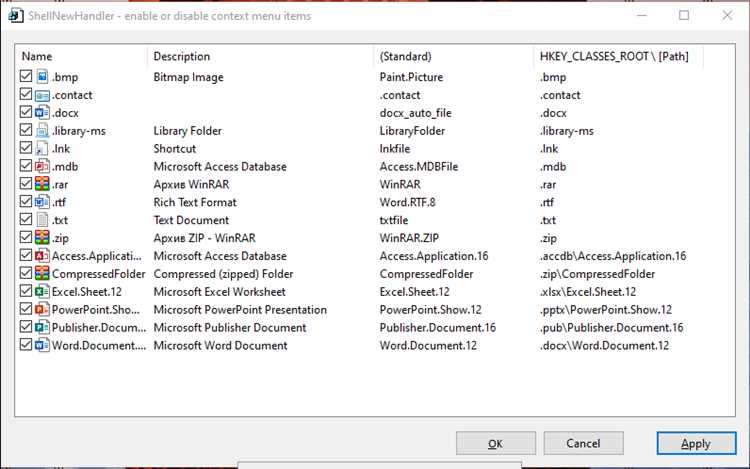Click the (Standard) column header
The image size is (750, 469).
click(453, 56)
